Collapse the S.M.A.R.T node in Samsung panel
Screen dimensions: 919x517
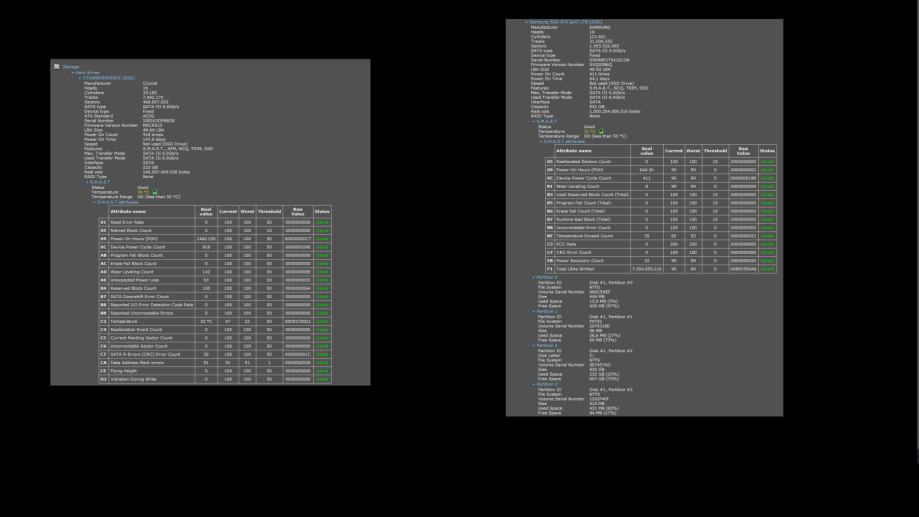[533, 121]
